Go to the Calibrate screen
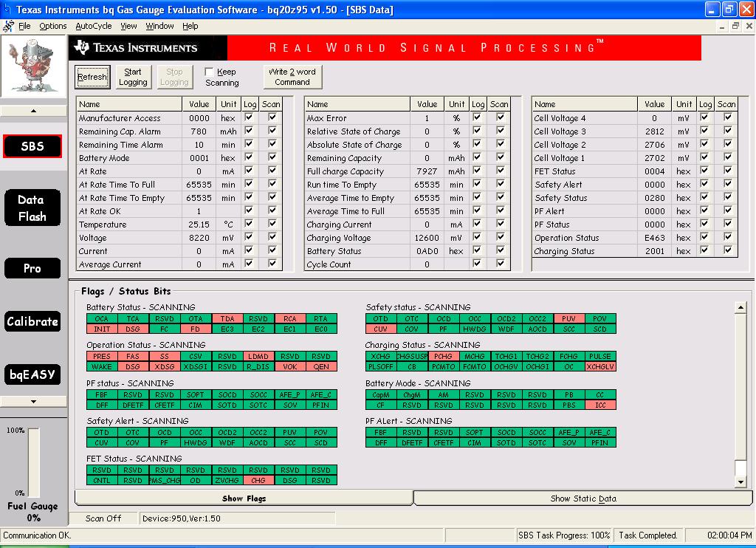This screenshot has width=756, height=548. click(32, 321)
